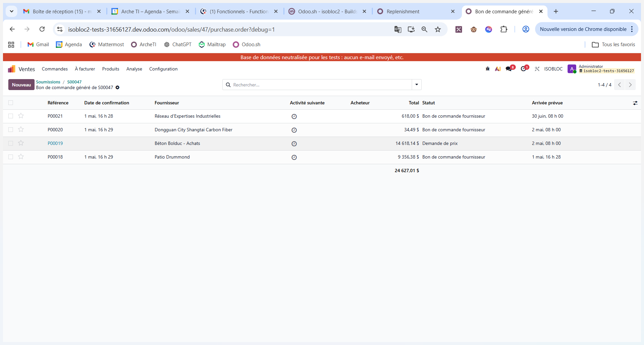Select the P00020 row checkbox
This screenshot has height=345, width=644.
[x=11, y=130]
